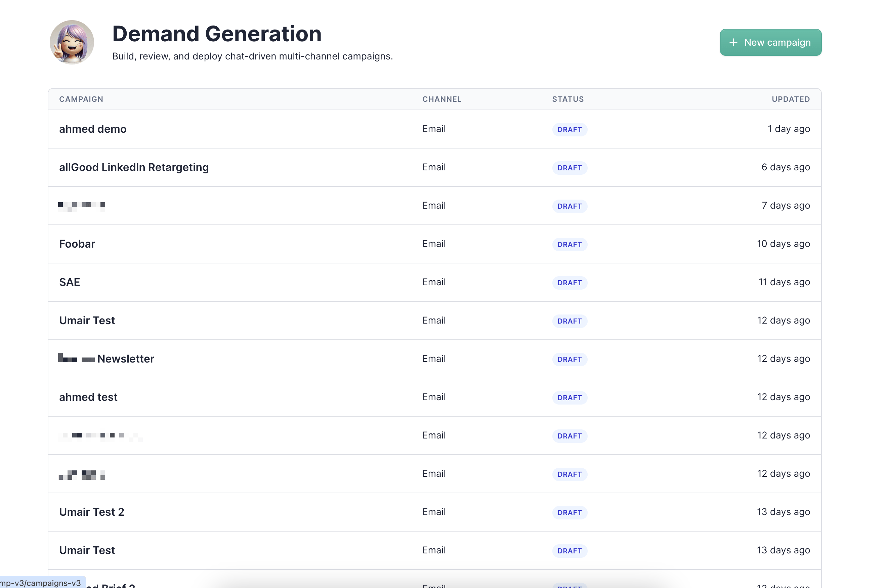The image size is (887, 588).
Task: Click the Email channel cell for ahmed demo
Action: pos(434,129)
